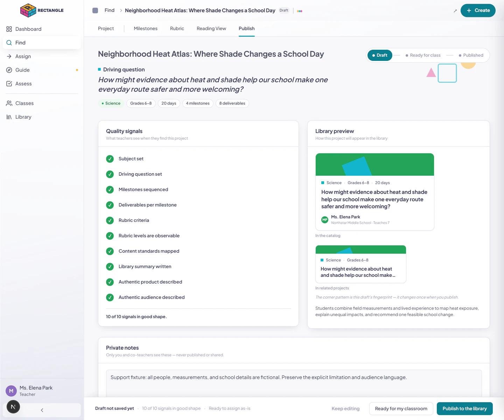Click the Guide compass icon
This screenshot has height=420, width=504.
tap(9, 70)
